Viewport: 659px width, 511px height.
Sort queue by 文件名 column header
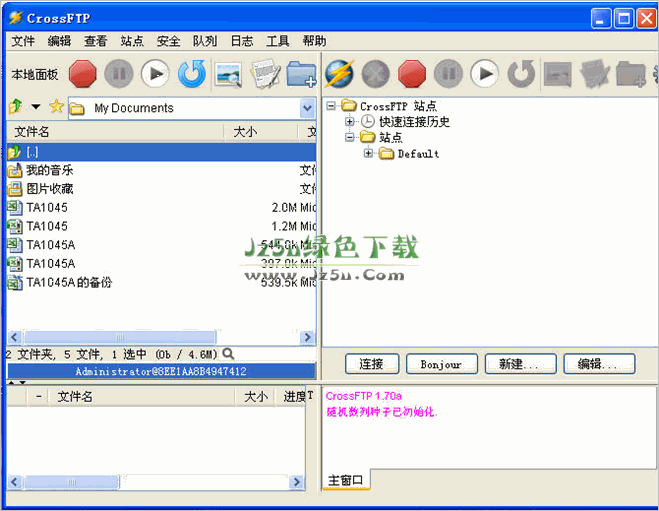pyautogui.click(x=142, y=396)
